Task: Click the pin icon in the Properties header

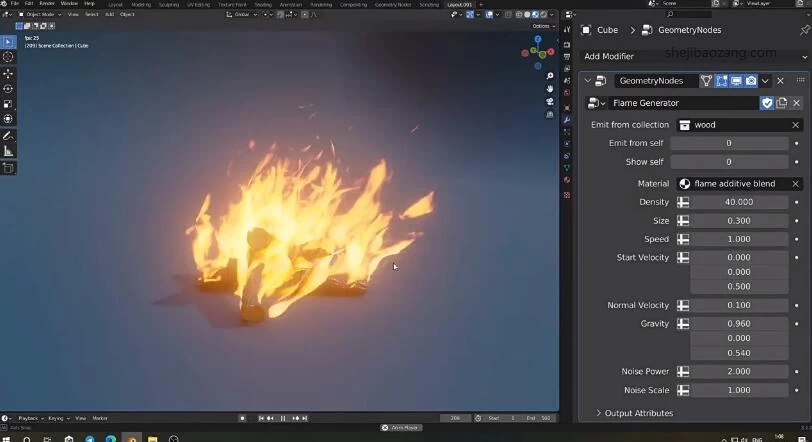Action: (x=805, y=30)
